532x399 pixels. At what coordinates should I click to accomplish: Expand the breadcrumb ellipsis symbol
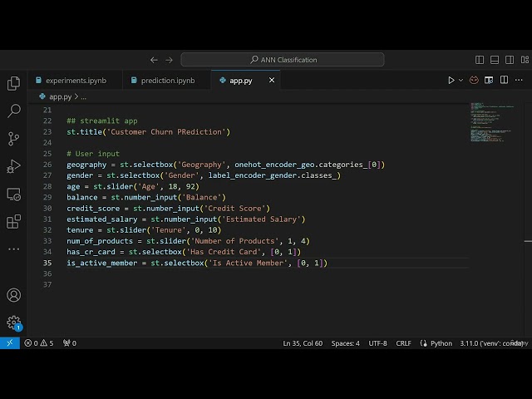point(83,97)
